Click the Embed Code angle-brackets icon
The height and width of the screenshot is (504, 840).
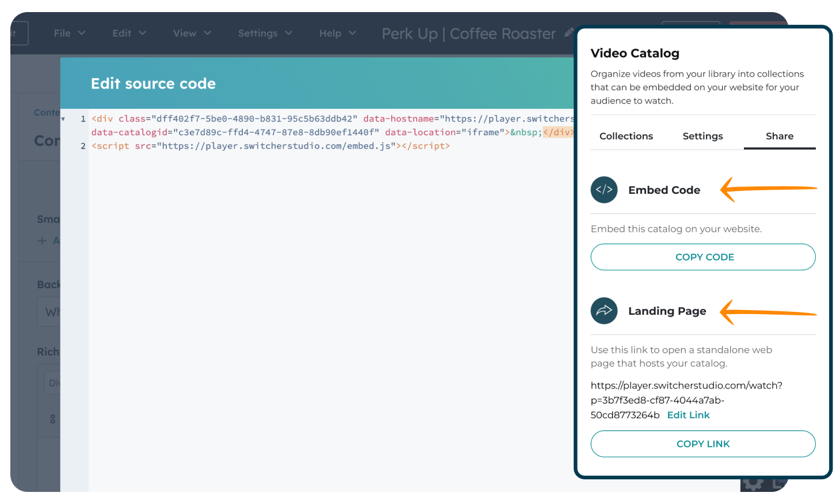pos(604,190)
